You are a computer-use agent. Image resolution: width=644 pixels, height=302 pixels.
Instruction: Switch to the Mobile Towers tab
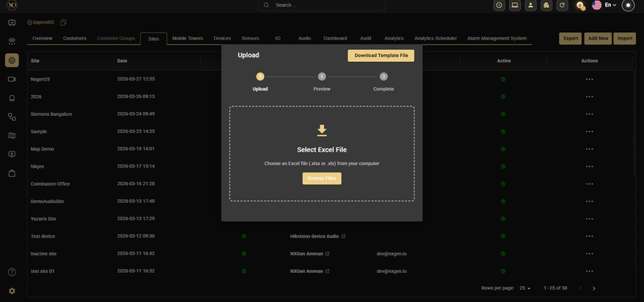(188, 38)
